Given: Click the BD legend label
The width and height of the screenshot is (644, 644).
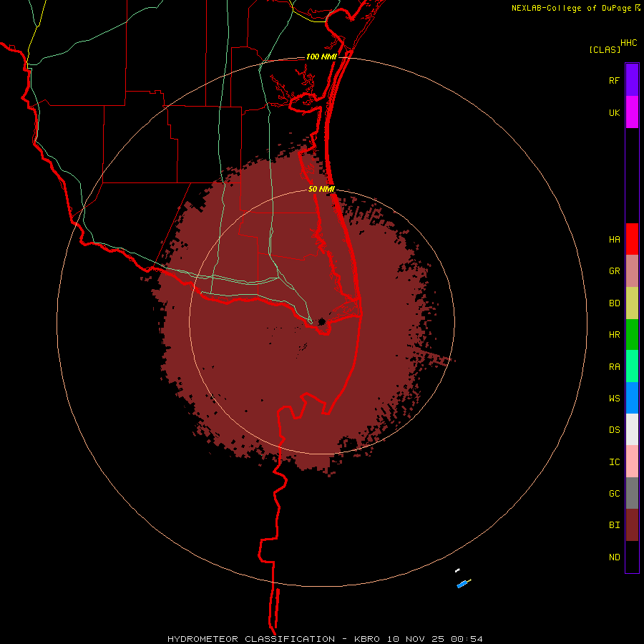Looking at the screenshot, I should tap(614, 303).
